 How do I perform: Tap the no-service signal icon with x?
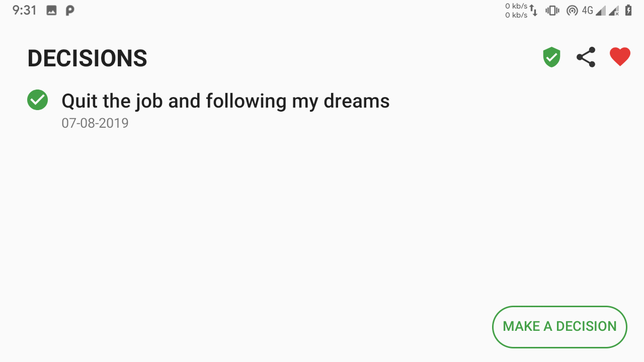point(614,11)
